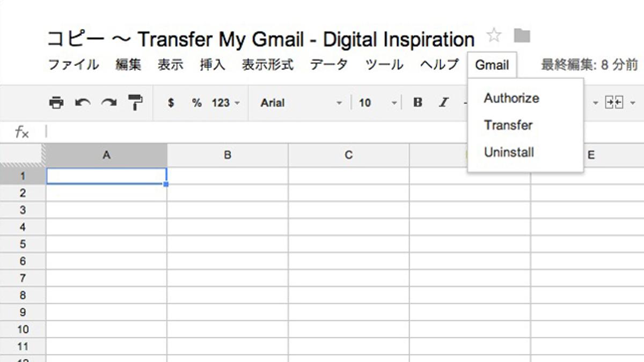Open the 123 number formats dropdown
Screen dimensions: 644x362
pyautogui.click(x=226, y=103)
